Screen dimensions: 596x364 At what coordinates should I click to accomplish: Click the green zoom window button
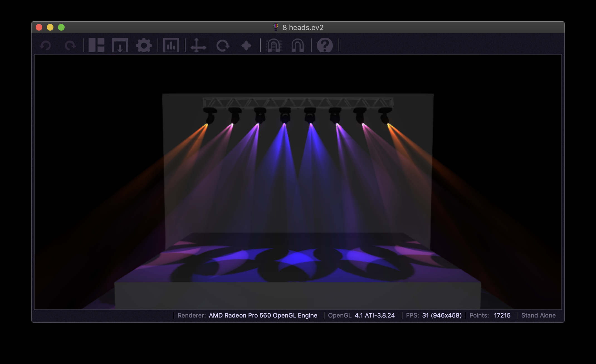61,27
